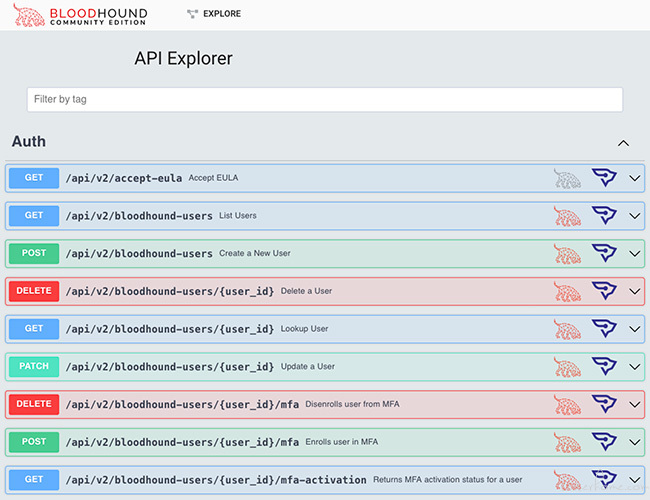Click POST badge for Enrolls user in MFA

point(34,442)
